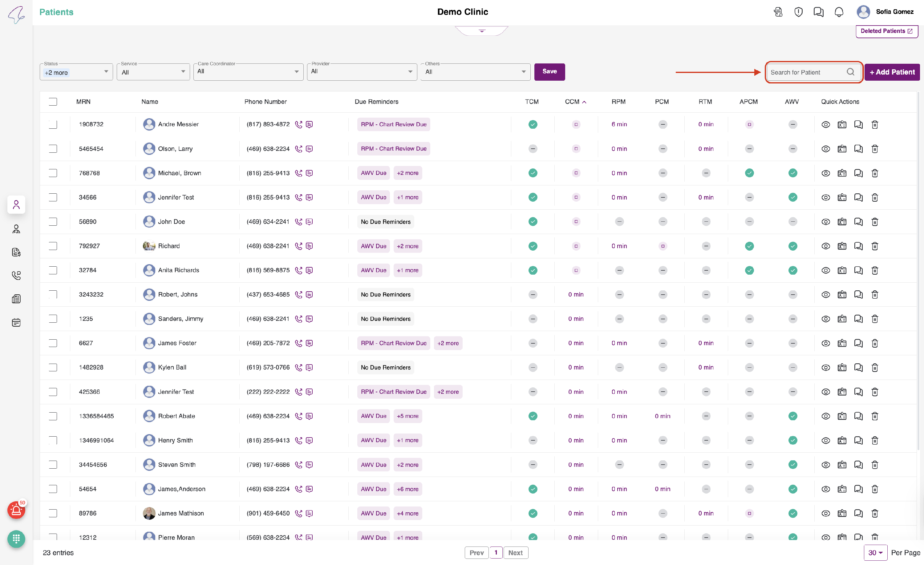The width and height of the screenshot is (924, 565).
Task: Toggle the select-all checkbox in table header
Action: (53, 102)
